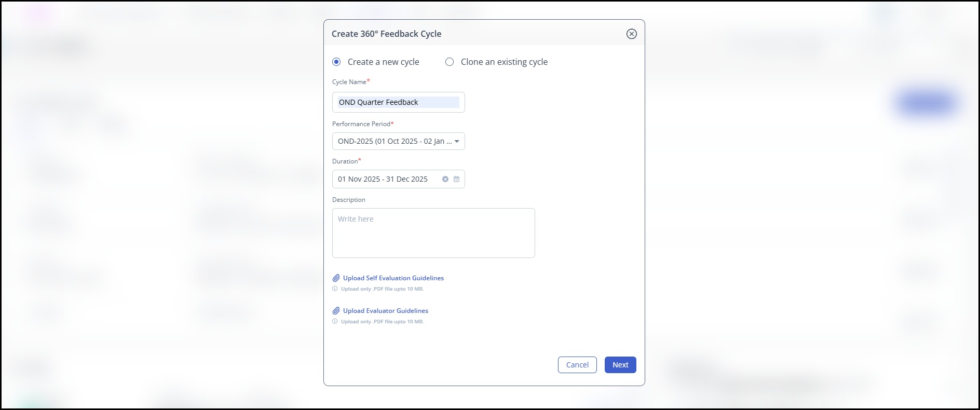The image size is (980, 410).
Task: Click the calendar icon in Duration
Action: pos(456,179)
